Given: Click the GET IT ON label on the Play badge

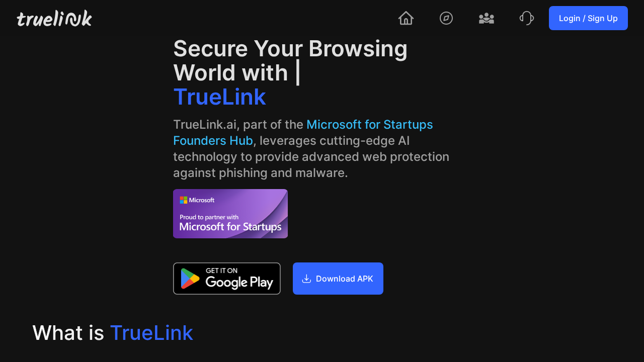Looking at the screenshot, I should 221,270.
